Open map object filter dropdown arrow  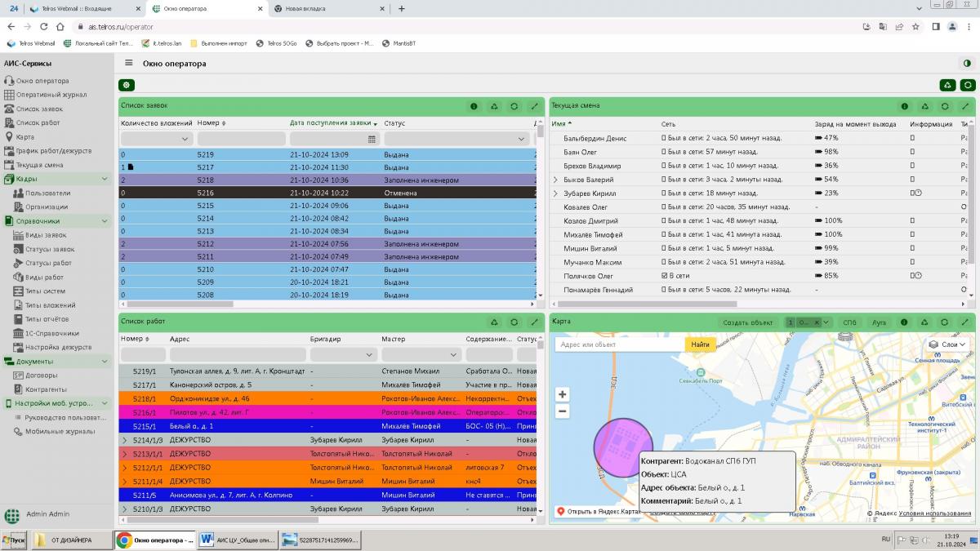[x=825, y=322]
